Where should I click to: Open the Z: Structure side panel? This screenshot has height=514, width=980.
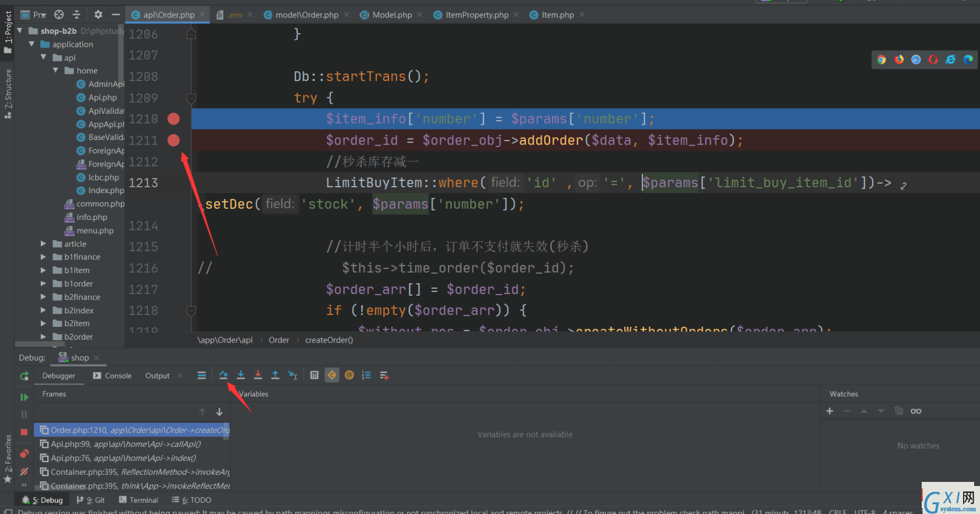point(8,93)
